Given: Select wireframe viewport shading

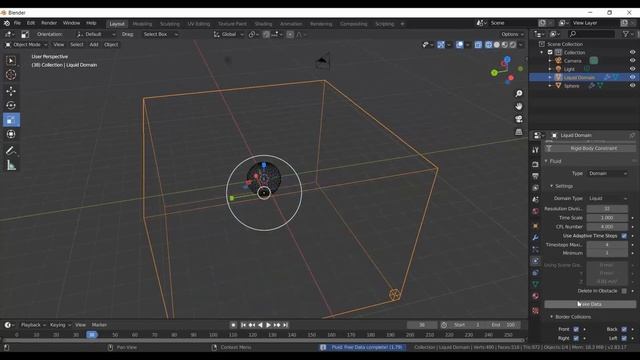Looking at the screenshot, I should [x=489, y=44].
